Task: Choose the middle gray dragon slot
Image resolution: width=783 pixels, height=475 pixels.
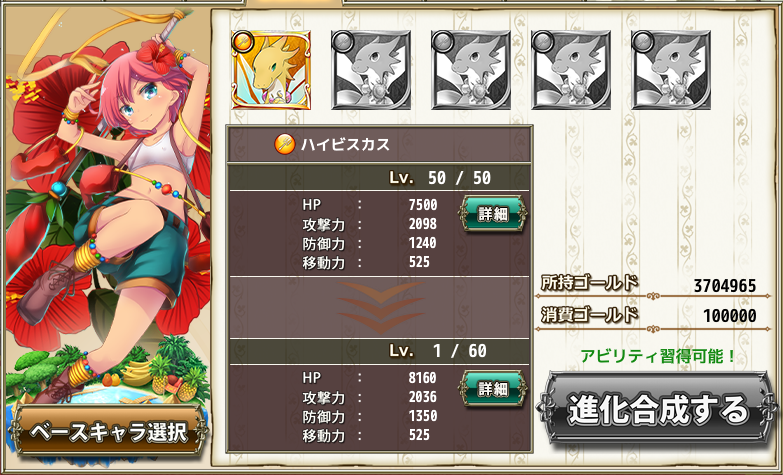Action: point(471,70)
